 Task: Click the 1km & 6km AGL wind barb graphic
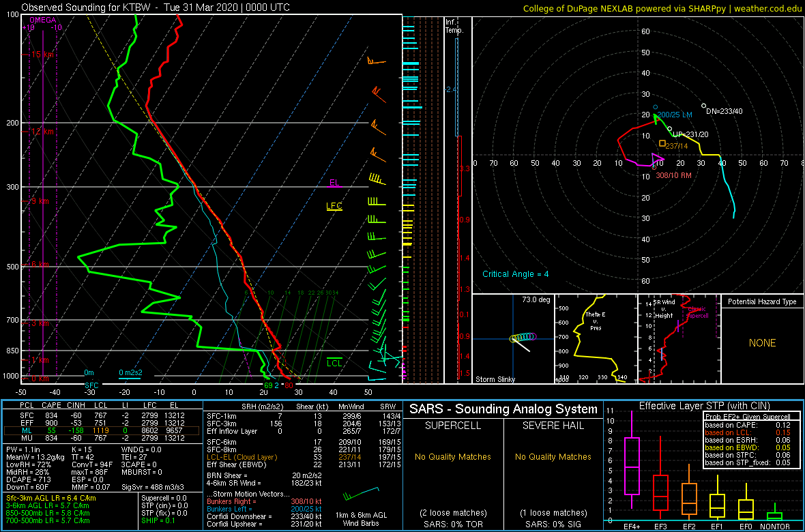(360, 492)
